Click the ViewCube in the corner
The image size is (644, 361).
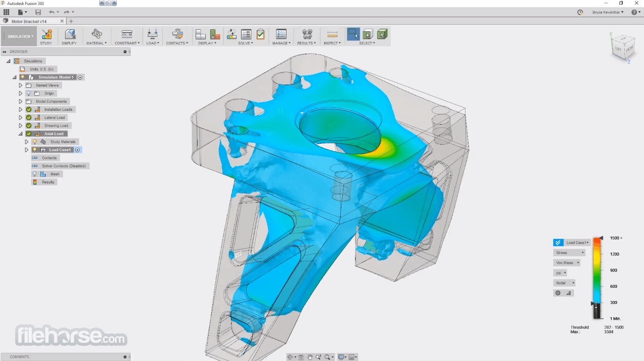622,47
